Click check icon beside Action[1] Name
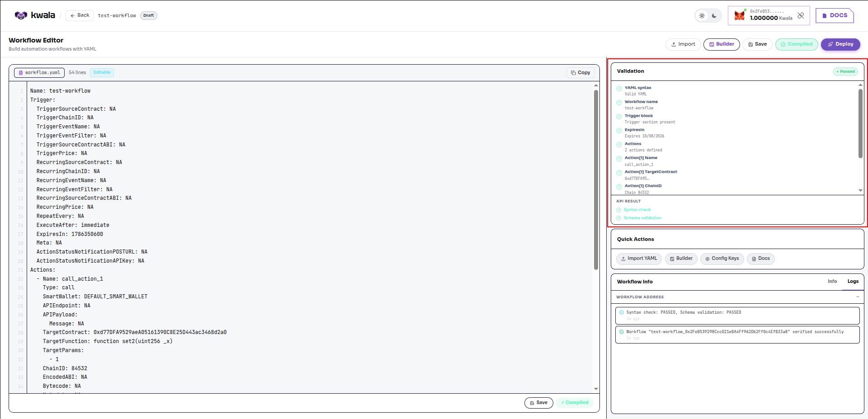The image size is (868, 419). (x=619, y=159)
